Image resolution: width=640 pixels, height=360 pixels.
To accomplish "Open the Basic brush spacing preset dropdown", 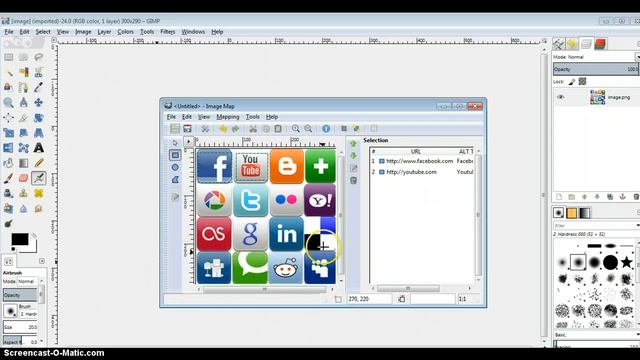I will (596, 335).
